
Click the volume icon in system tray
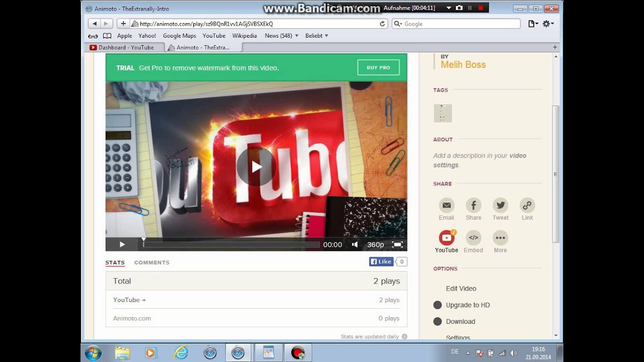coord(513,353)
